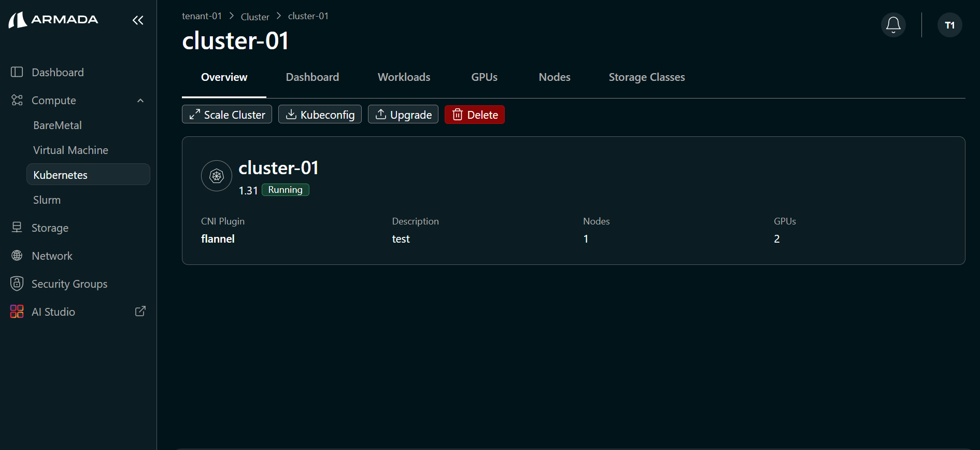980x450 pixels.
Task: Click the AI Studio external link icon
Action: tap(140, 311)
